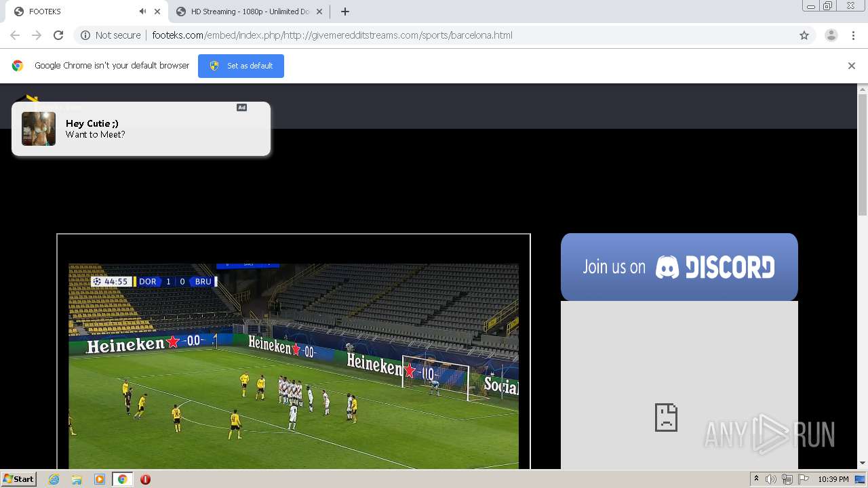Image resolution: width=868 pixels, height=488 pixels.
Task: Open Windows Media Player taskbar icon
Action: click(x=100, y=479)
